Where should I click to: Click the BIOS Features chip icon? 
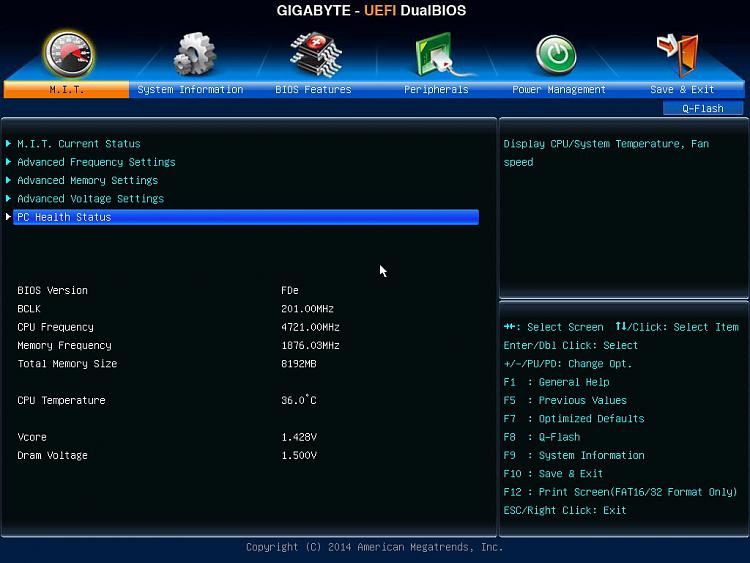316,55
